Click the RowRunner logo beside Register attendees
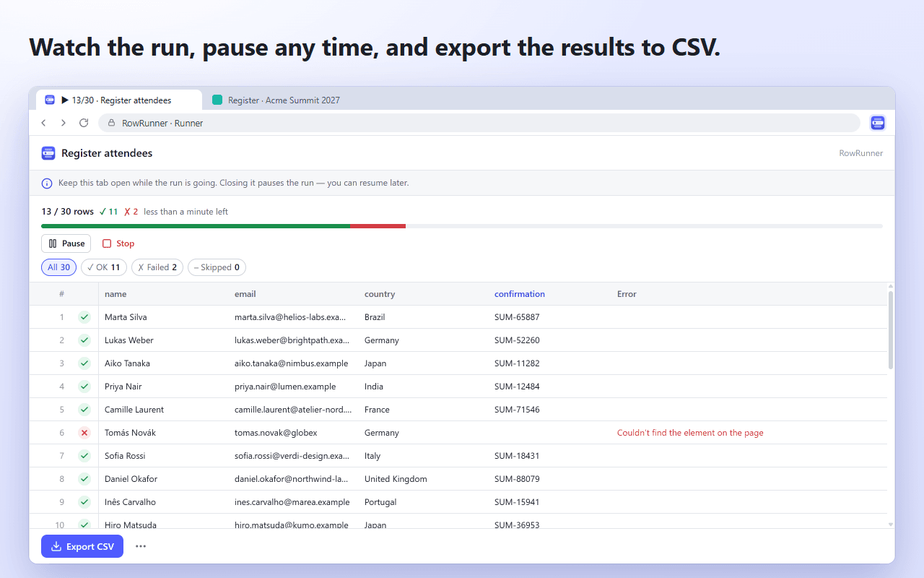 pos(48,153)
